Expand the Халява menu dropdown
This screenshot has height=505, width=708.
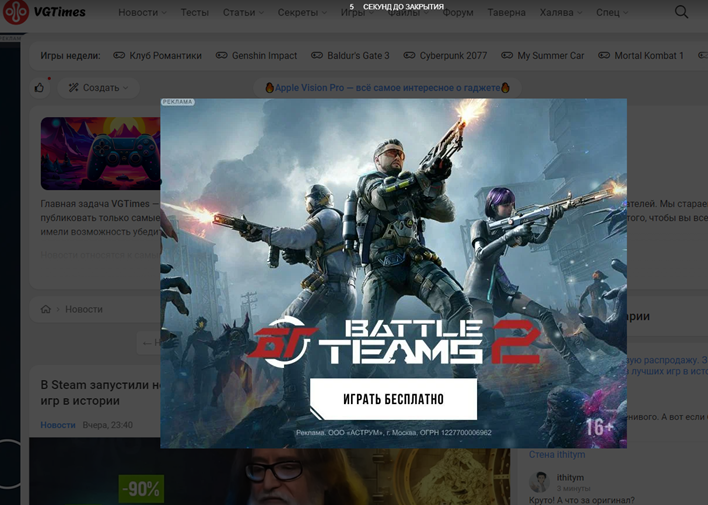pyautogui.click(x=561, y=13)
